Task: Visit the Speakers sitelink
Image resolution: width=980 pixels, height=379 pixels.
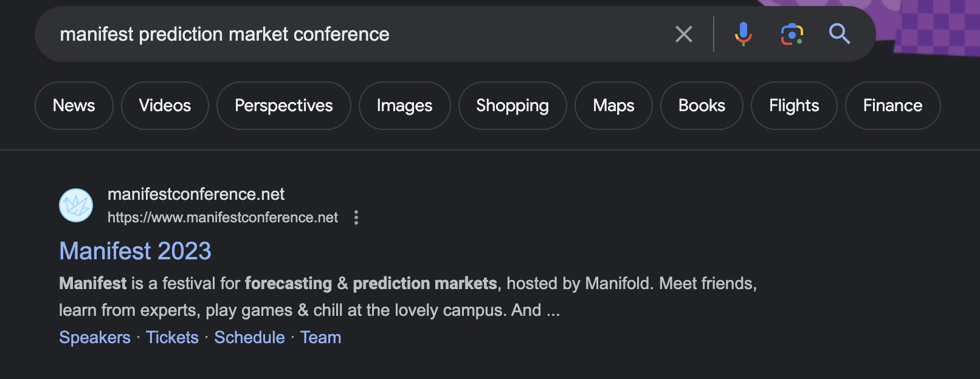Action: (95, 337)
